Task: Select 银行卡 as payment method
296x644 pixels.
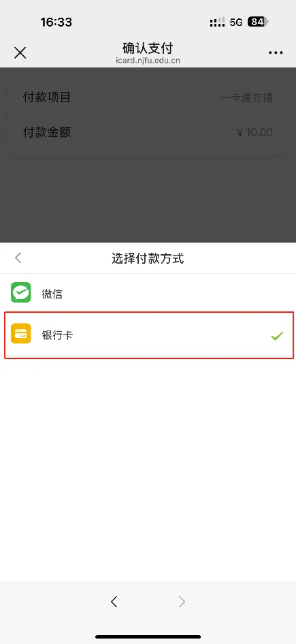Action: [x=148, y=335]
